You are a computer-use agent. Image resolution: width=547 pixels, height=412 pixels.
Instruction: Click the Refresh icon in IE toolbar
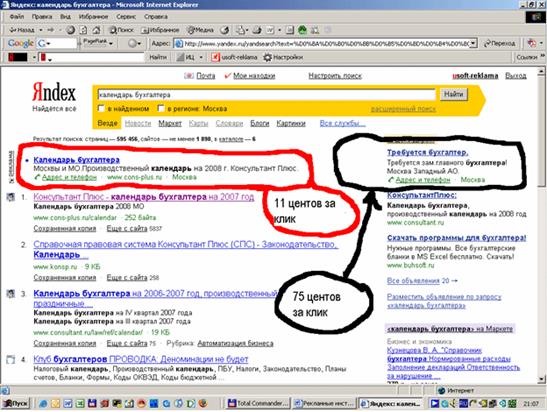84,30
